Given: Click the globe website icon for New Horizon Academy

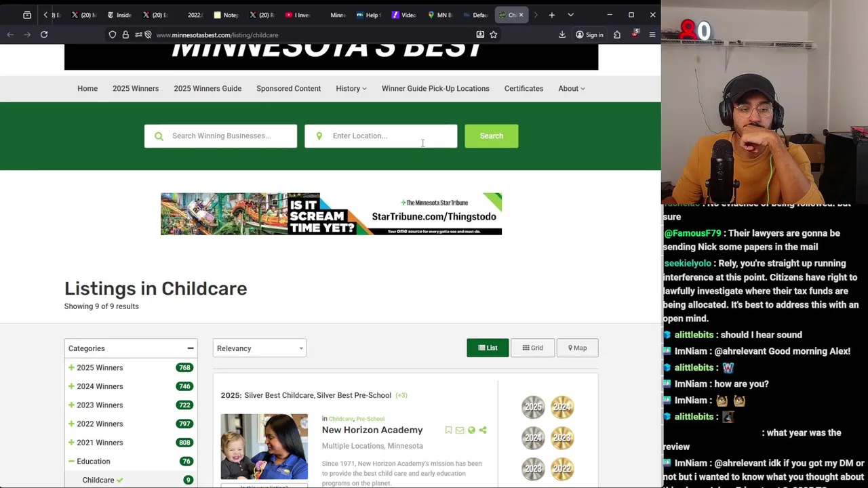Looking at the screenshot, I should [471, 430].
